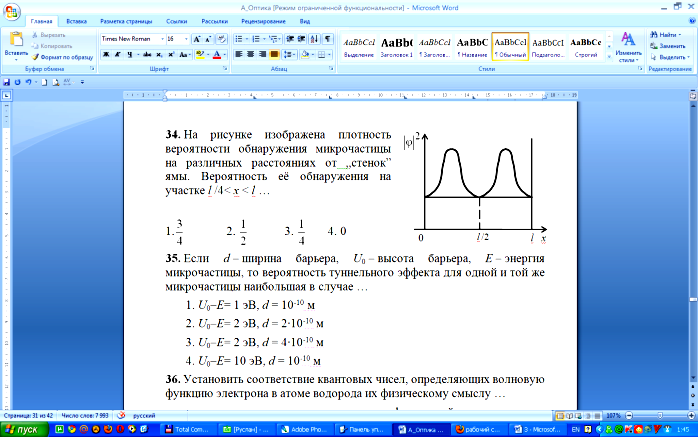Open Print Preview from Quick Access toolbar
The height and width of the screenshot is (437, 698).
click(56, 82)
